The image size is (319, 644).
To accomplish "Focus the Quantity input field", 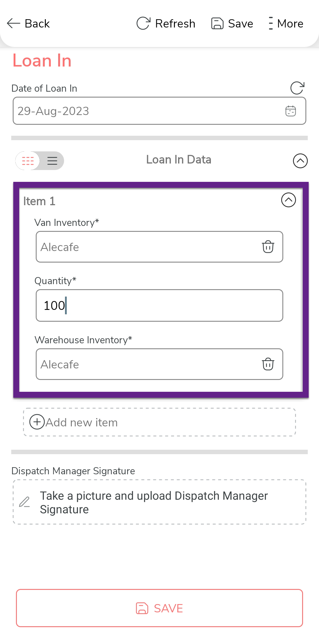I will (x=159, y=305).
